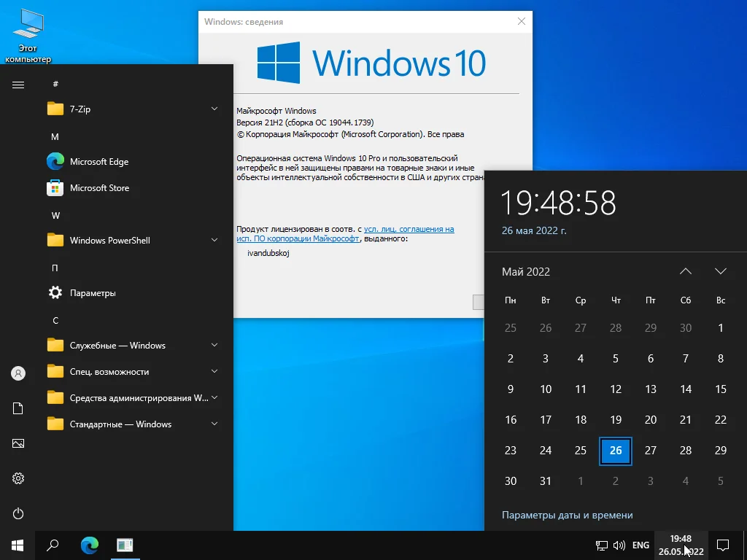Go to next month in calendar

click(x=721, y=271)
